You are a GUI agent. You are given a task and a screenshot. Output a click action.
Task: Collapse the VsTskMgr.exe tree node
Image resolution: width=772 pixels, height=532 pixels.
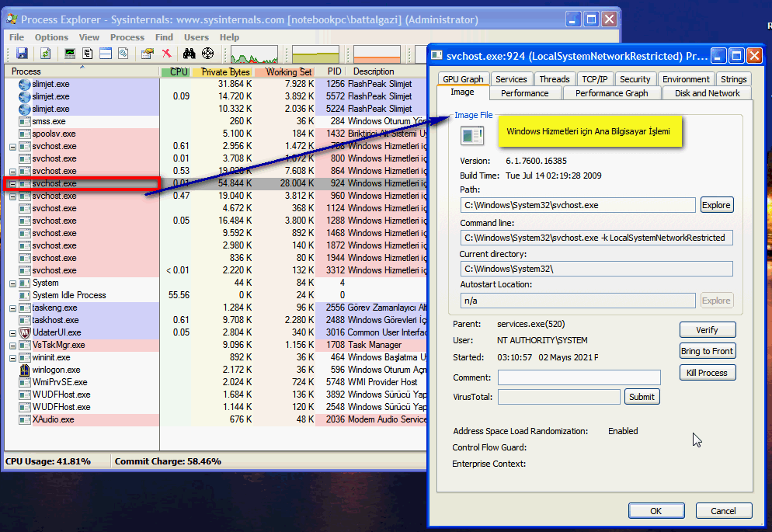point(12,346)
